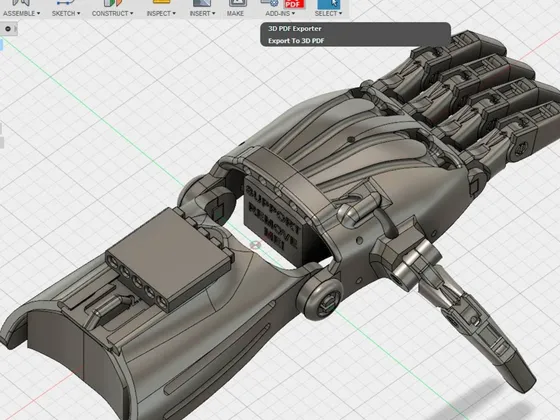Click the red 3D PDF export icon
The image size is (560, 420).
pyautogui.click(x=294, y=4)
